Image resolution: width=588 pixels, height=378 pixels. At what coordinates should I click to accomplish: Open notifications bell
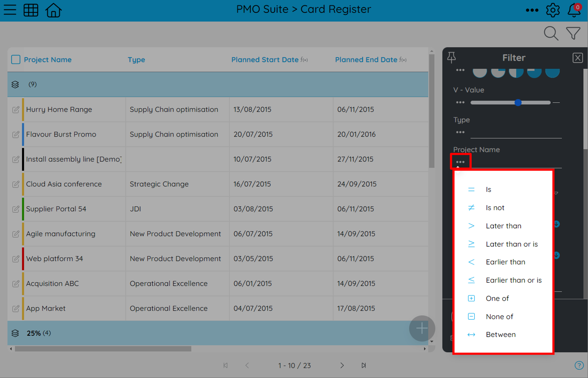[x=574, y=10]
